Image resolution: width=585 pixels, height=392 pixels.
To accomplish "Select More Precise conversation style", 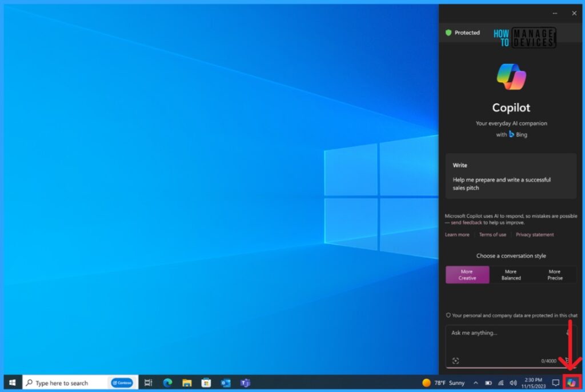I will (555, 275).
